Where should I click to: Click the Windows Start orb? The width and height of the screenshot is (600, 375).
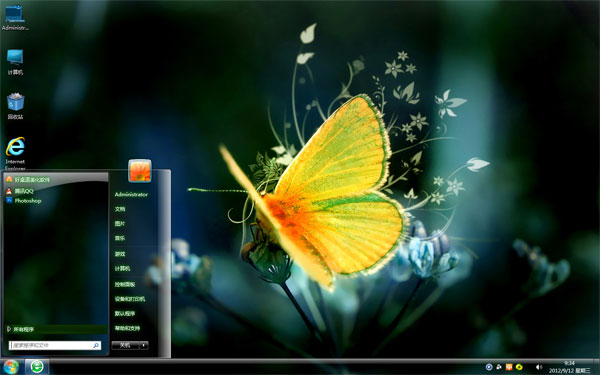[11, 367]
